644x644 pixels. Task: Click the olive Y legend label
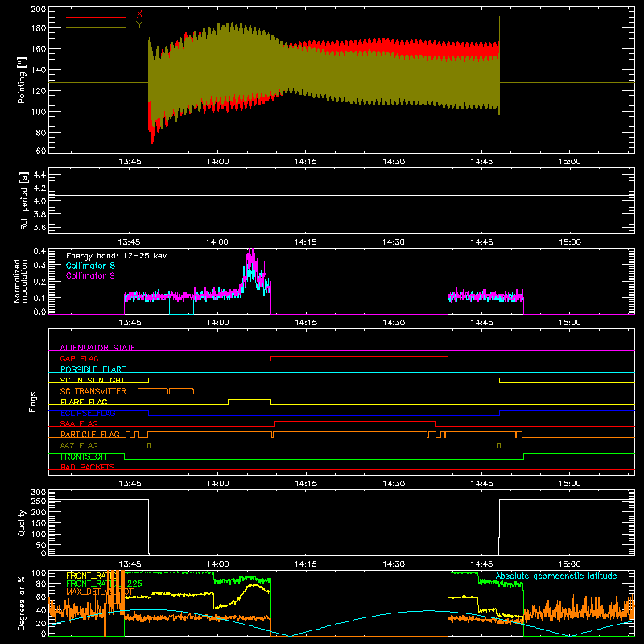[139, 25]
